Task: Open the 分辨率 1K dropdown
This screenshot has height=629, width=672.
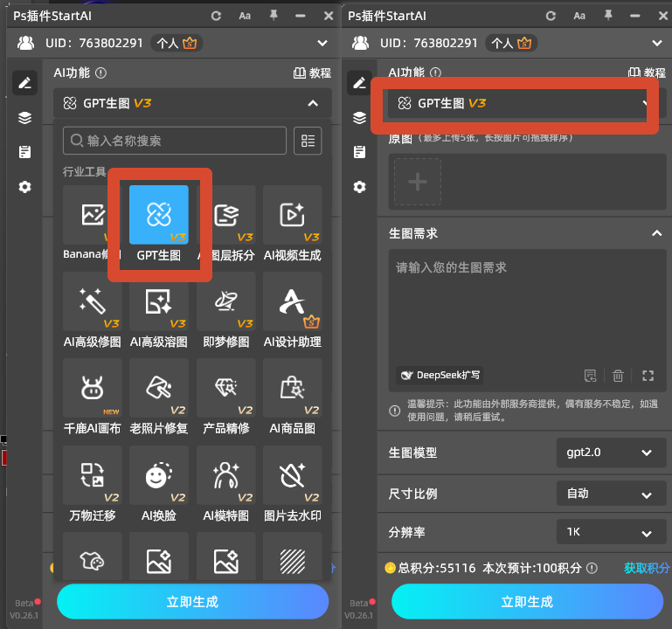Action: tap(611, 532)
